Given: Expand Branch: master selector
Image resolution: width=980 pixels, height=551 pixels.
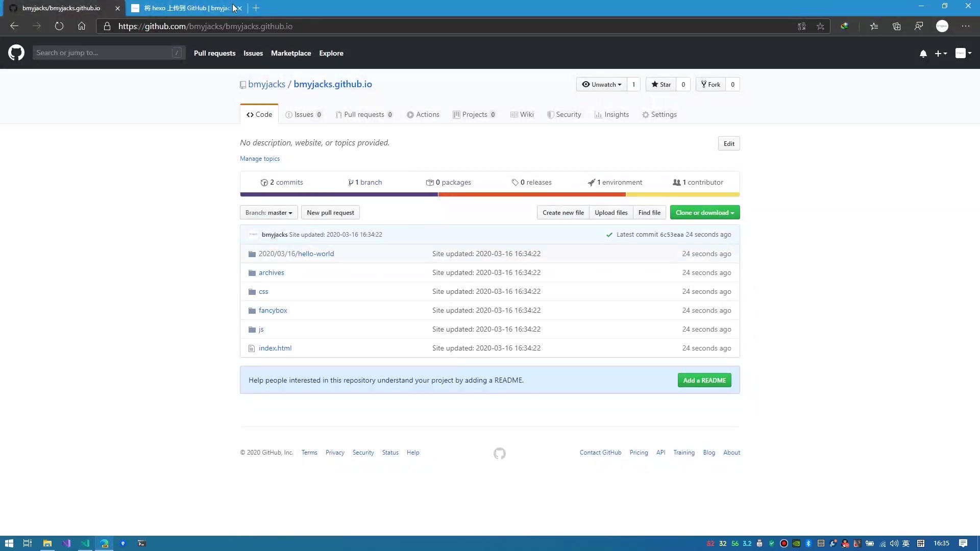Looking at the screenshot, I should [x=268, y=213].
